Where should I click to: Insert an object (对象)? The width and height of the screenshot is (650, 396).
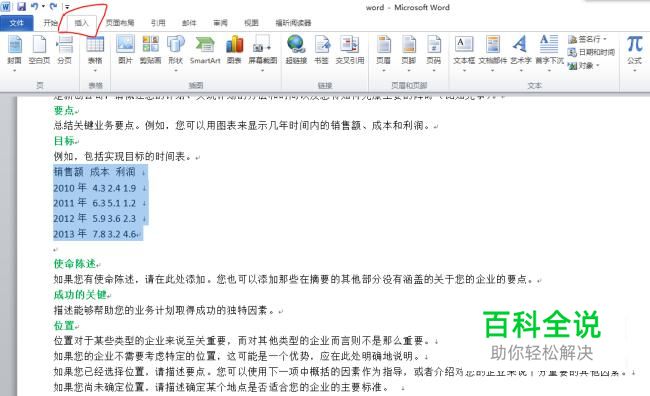(x=584, y=66)
